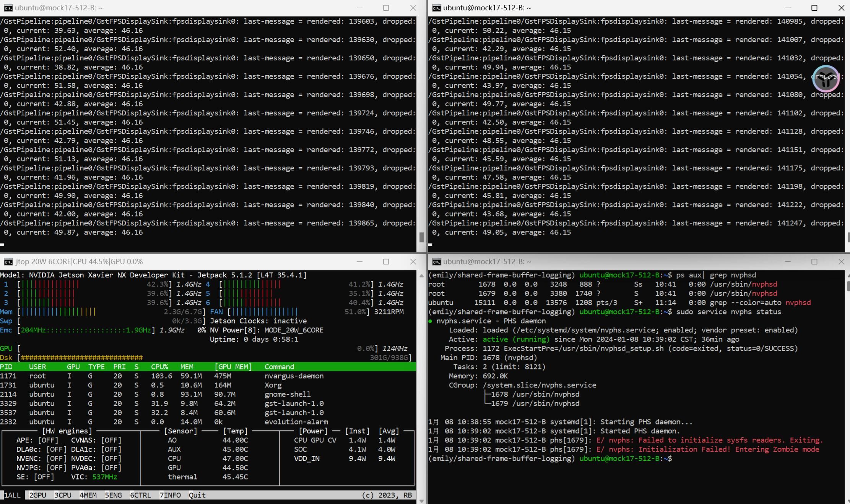
Task: Click the CPU% column header in jtop
Action: [x=159, y=367]
